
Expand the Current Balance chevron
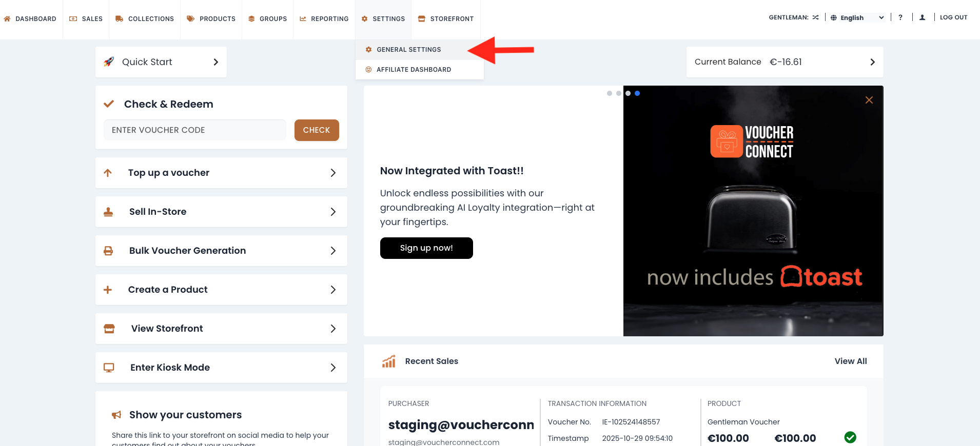point(872,62)
